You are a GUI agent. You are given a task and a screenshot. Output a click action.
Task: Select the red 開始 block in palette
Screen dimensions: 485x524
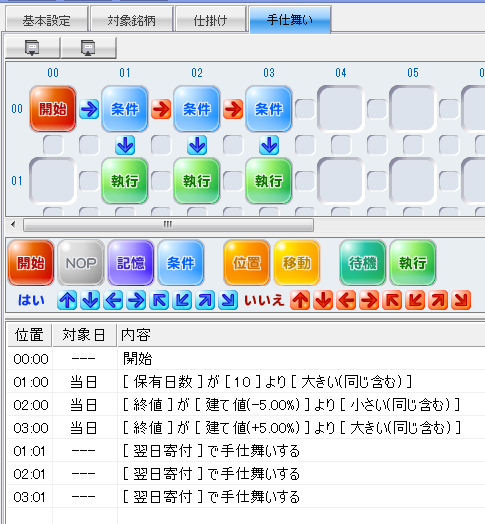pyautogui.click(x=31, y=263)
